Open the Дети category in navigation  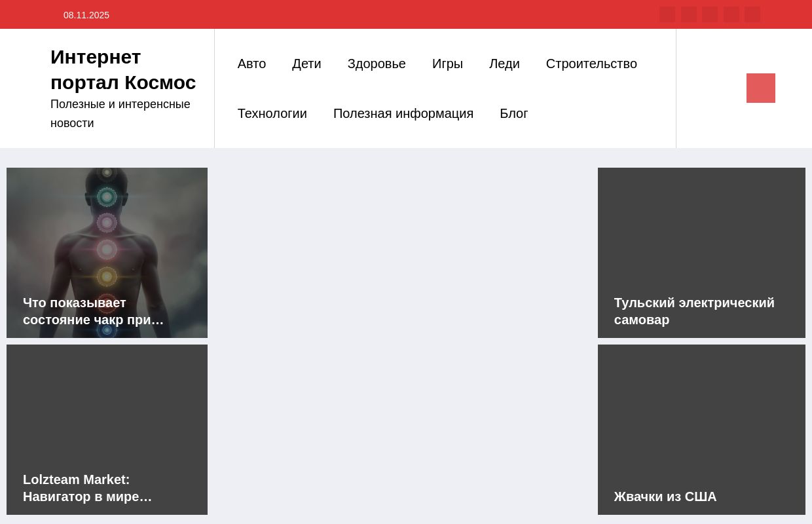306,64
